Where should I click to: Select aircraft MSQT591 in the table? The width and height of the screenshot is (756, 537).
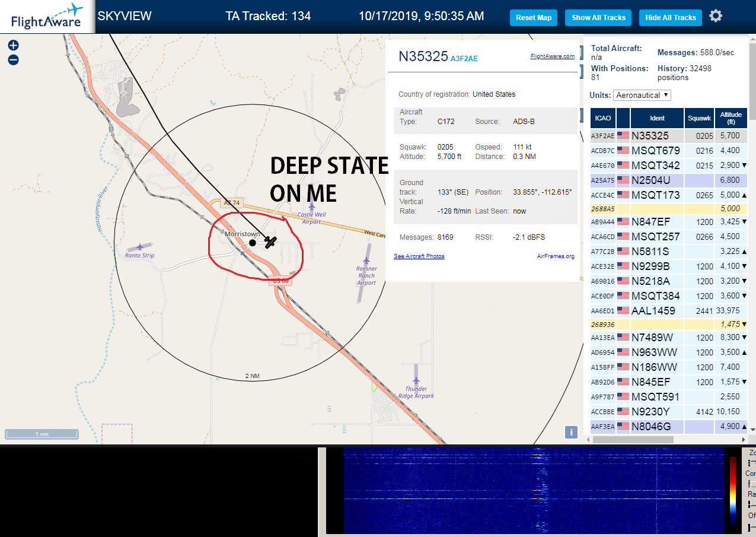click(669, 398)
